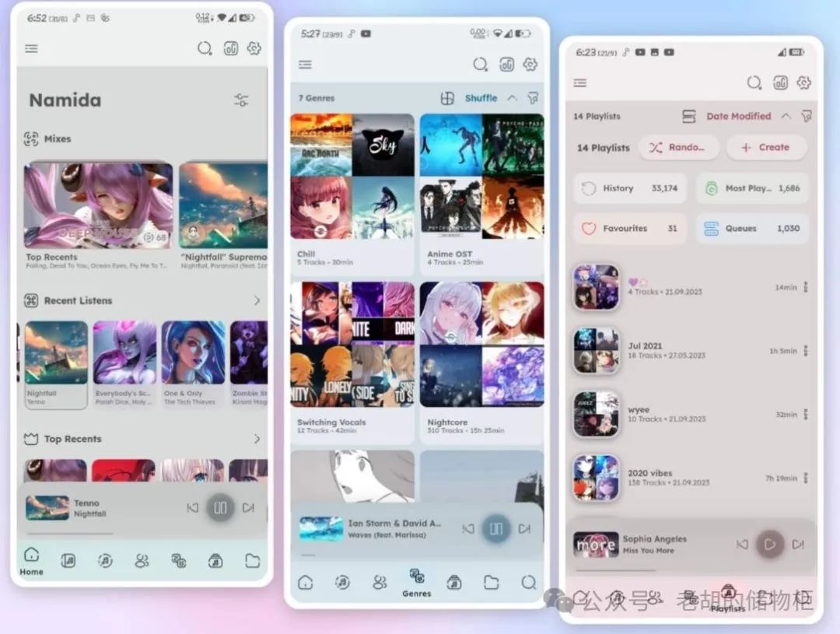
Task: Open more options for 2020 vibes playlist
Action: point(806,478)
